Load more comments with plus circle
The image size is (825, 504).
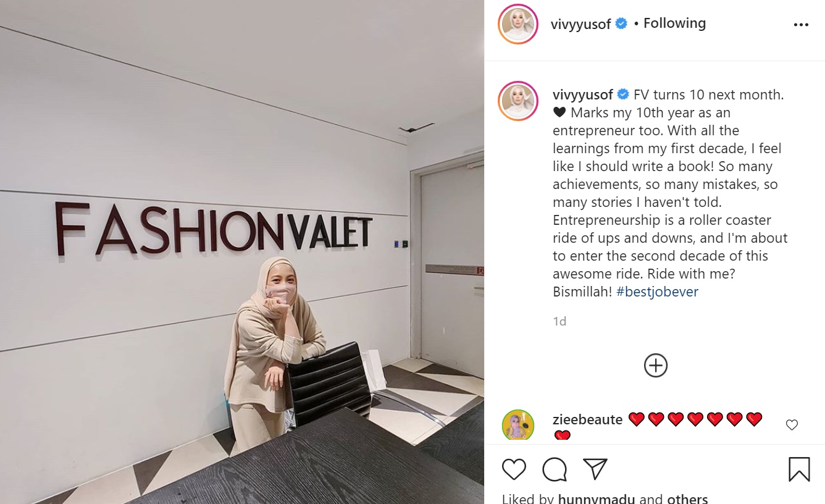tap(656, 365)
